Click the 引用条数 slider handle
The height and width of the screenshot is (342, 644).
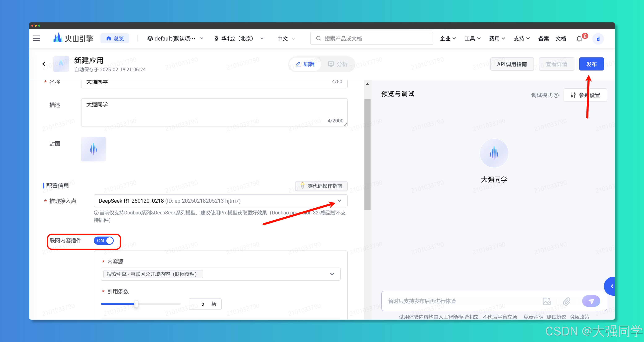coord(136,304)
